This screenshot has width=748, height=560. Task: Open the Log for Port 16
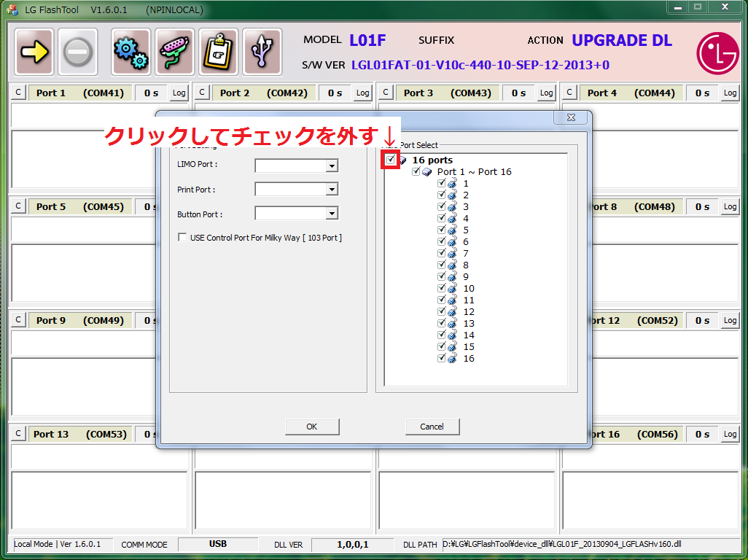click(x=731, y=434)
